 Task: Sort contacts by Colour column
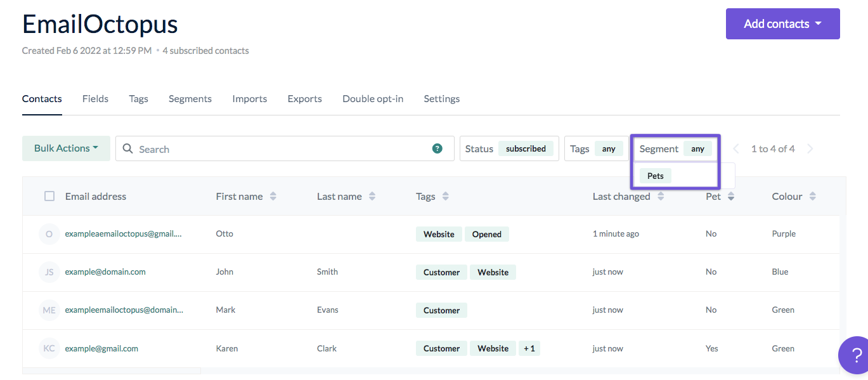coord(812,196)
